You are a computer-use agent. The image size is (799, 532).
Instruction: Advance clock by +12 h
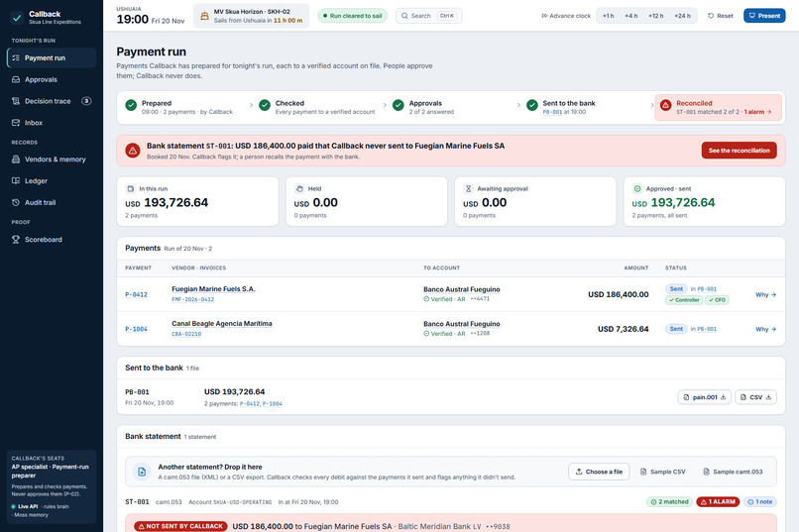[656, 16]
